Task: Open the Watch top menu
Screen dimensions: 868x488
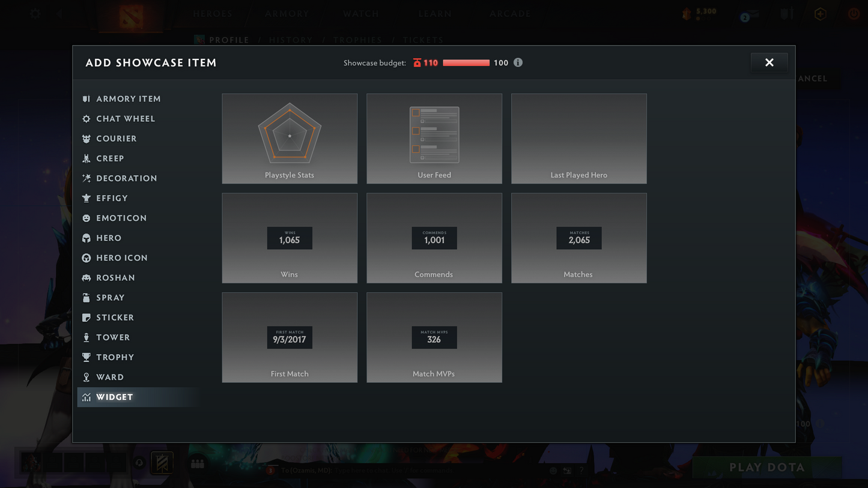Action: 361,14
